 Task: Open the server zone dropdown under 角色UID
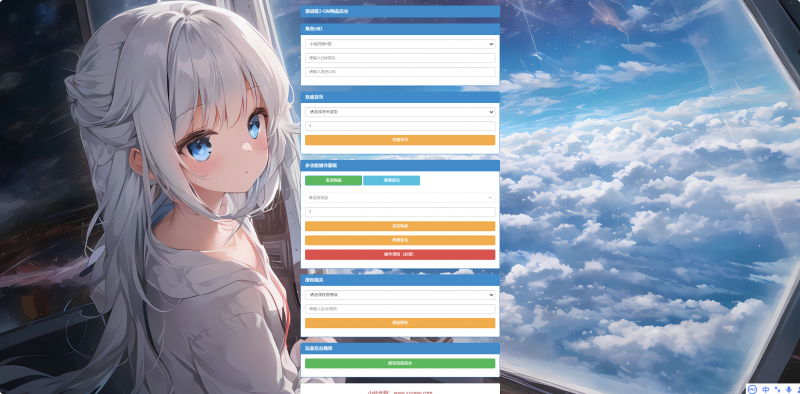[400, 44]
